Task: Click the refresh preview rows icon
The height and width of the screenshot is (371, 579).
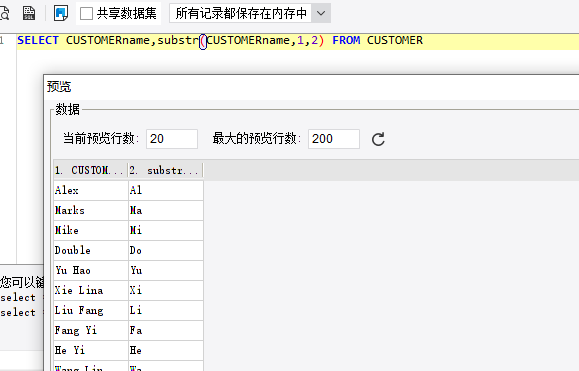Action: 378,139
